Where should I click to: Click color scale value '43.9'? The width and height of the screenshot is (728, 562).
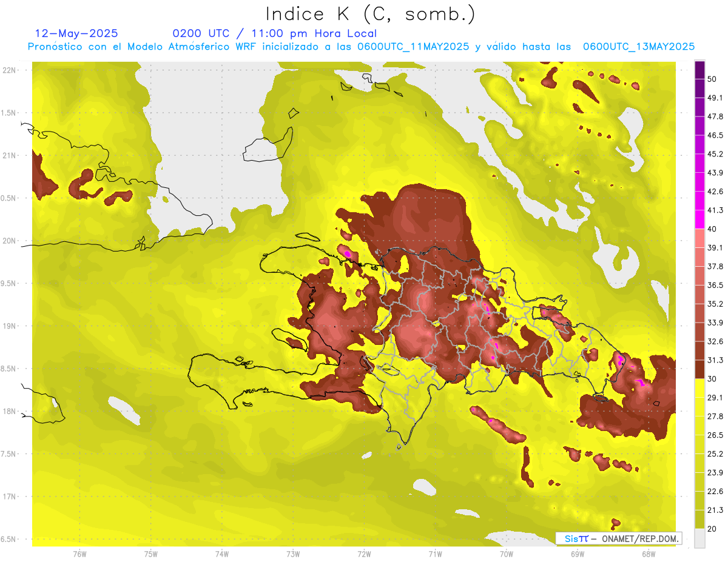pyautogui.click(x=715, y=173)
